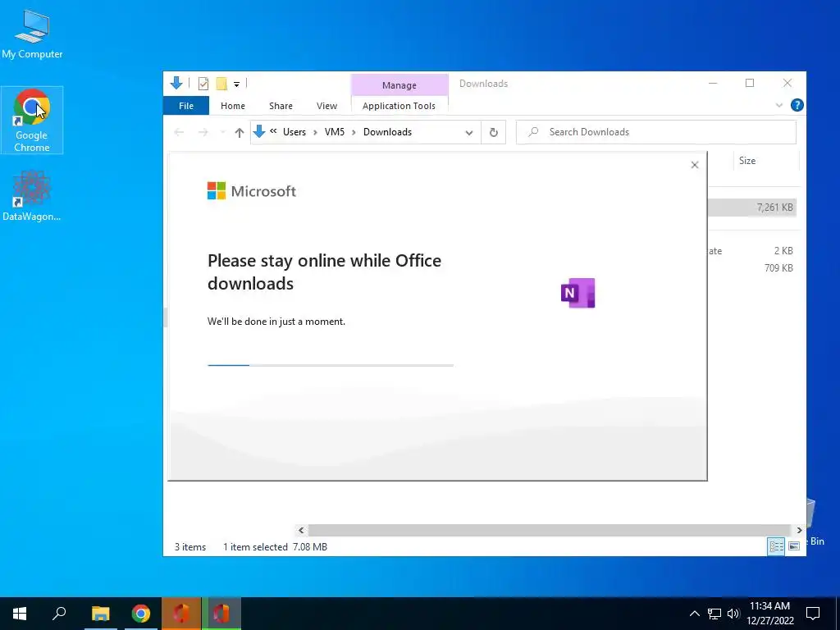Click the OneNote icon in Office installer
This screenshot has height=630, width=840.
tap(577, 293)
